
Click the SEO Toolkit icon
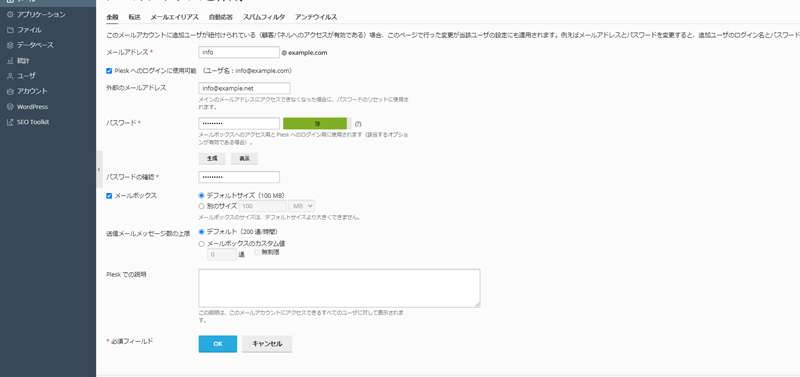coord(10,122)
